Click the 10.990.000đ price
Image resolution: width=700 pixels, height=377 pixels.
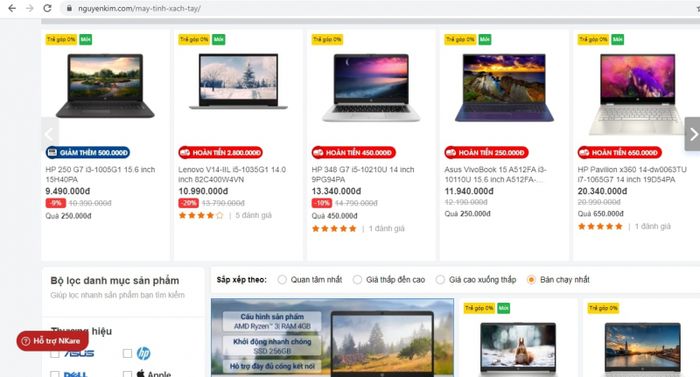[x=203, y=191]
